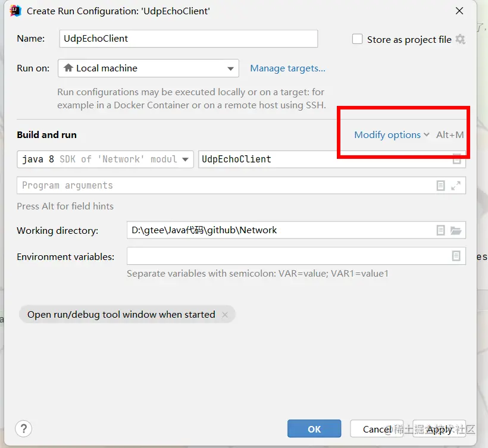Open the gear settings next to Store as project file
488x448 pixels.
point(460,39)
